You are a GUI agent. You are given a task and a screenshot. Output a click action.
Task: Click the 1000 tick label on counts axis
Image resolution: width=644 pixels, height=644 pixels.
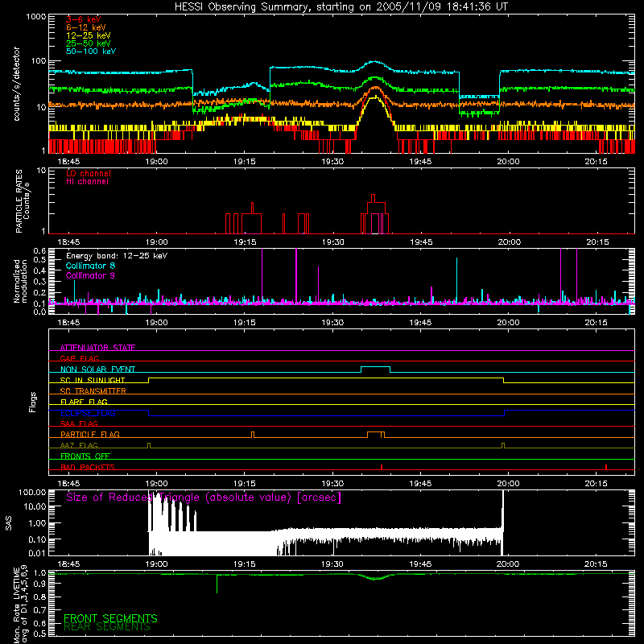35,17
